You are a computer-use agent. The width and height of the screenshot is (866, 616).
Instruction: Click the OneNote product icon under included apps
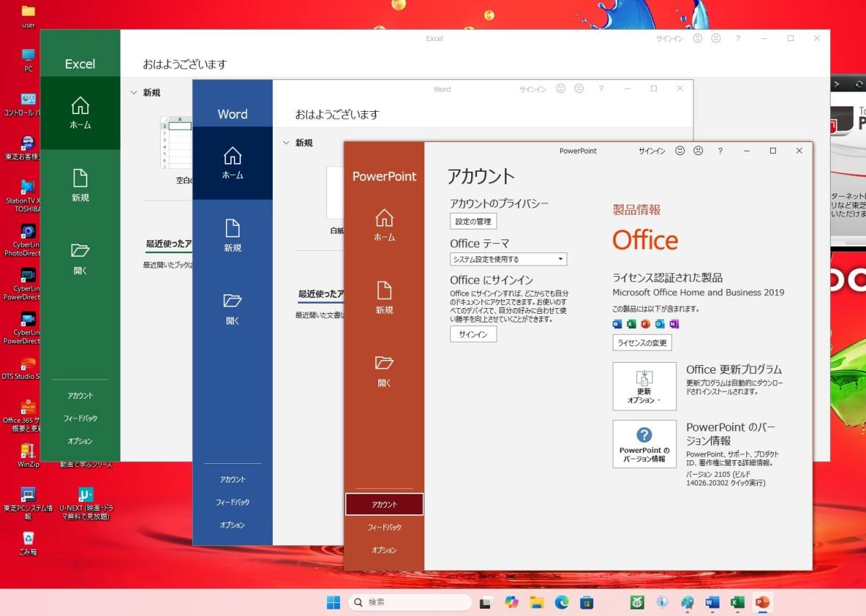click(x=674, y=324)
